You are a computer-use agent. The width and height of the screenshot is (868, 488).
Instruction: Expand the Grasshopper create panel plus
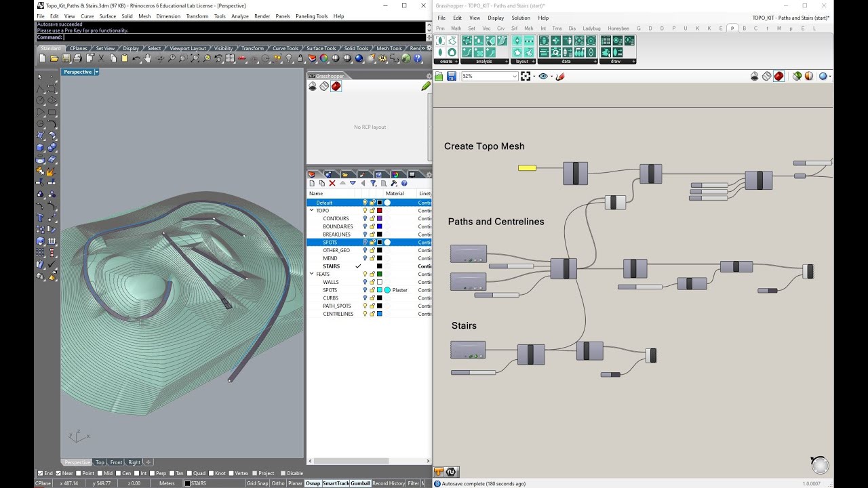click(456, 62)
